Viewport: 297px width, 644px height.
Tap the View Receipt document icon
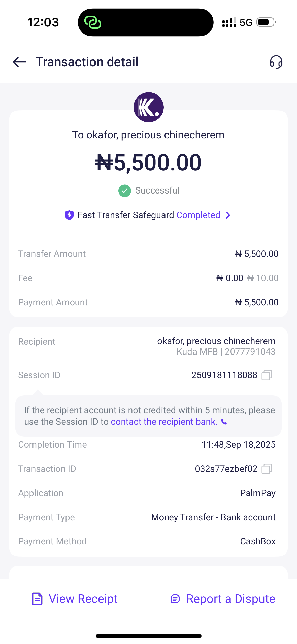[37, 599]
